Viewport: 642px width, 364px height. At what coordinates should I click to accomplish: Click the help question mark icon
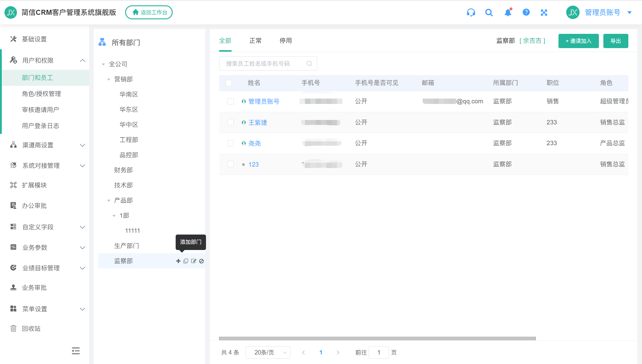tap(526, 12)
